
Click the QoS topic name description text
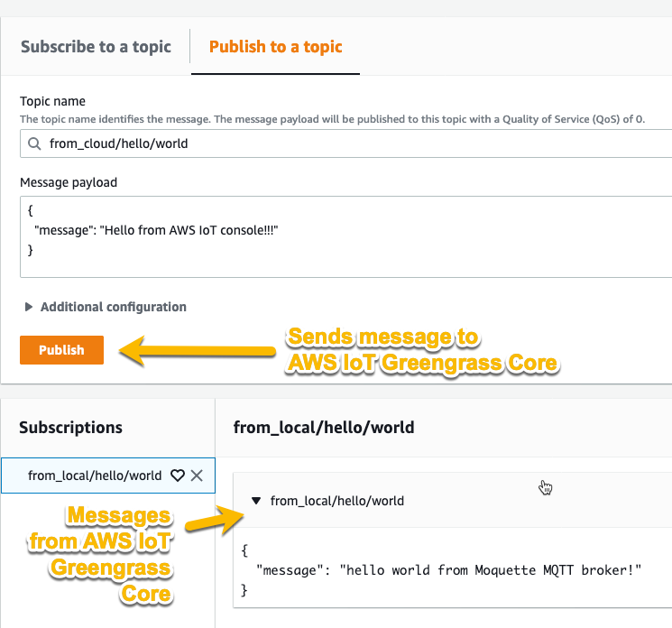coord(332,119)
